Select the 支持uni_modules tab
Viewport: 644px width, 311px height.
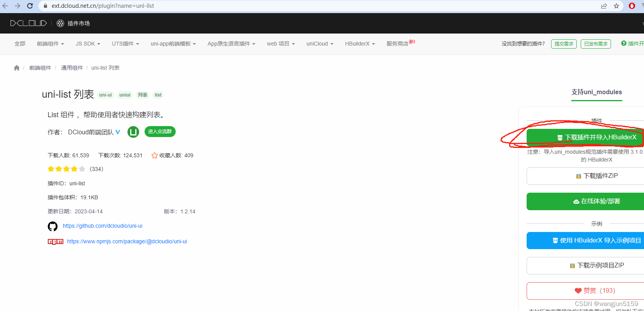click(597, 92)
